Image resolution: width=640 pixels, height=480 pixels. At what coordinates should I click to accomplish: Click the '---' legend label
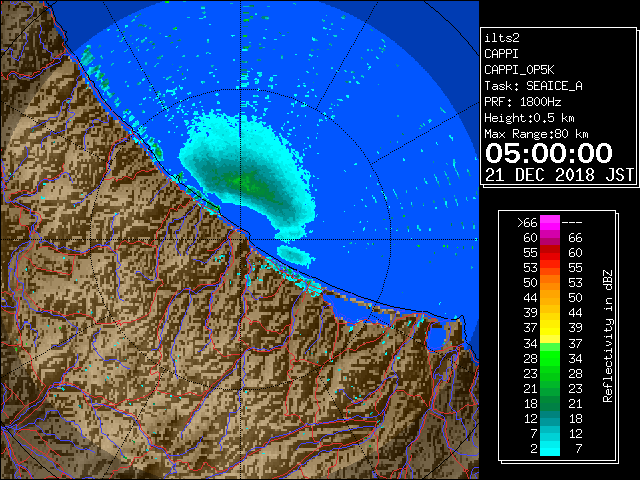[572, 223]
